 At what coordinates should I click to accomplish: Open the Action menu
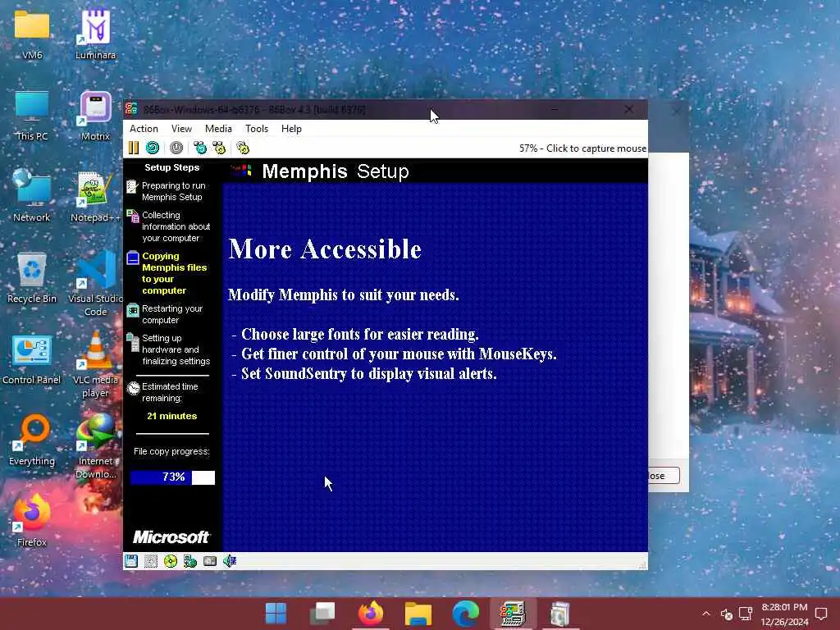(x=144, y=129)
